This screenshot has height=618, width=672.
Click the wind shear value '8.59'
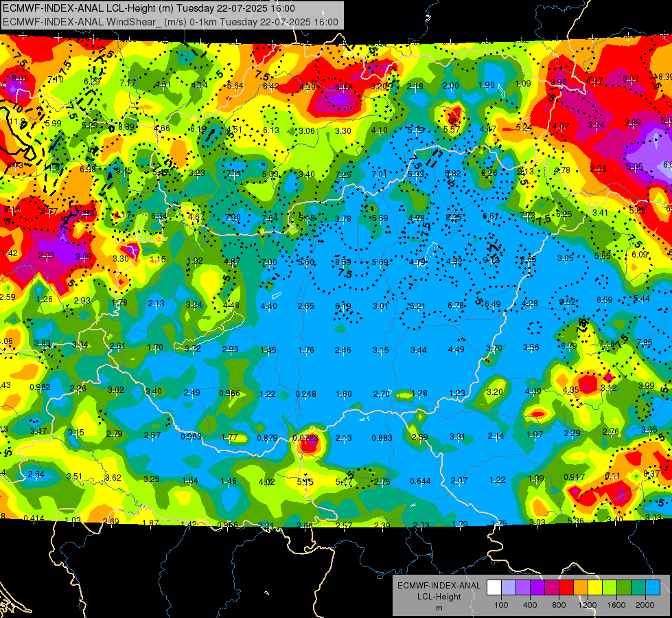point(343,262)
